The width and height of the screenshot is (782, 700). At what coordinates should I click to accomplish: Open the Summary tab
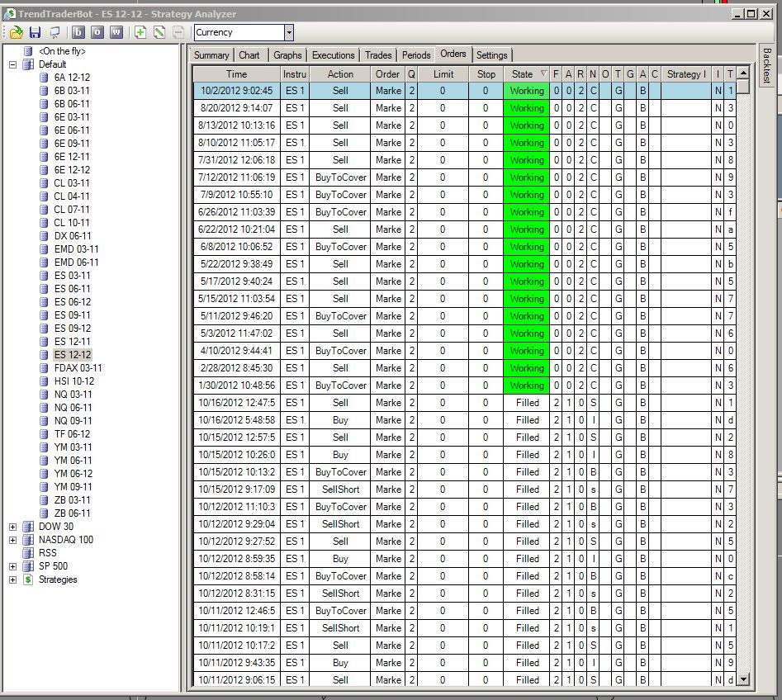211,54
